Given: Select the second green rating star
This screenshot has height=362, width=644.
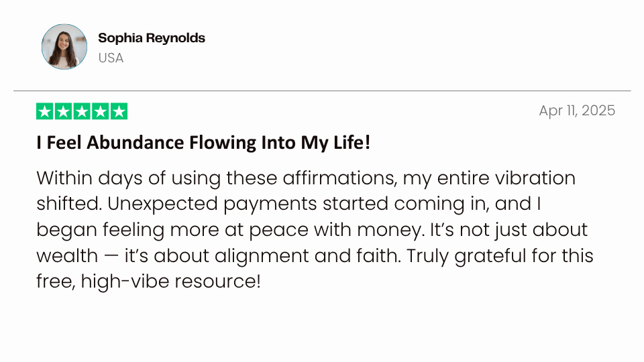Looking at the screenshot, I should [x=63, y=111].
